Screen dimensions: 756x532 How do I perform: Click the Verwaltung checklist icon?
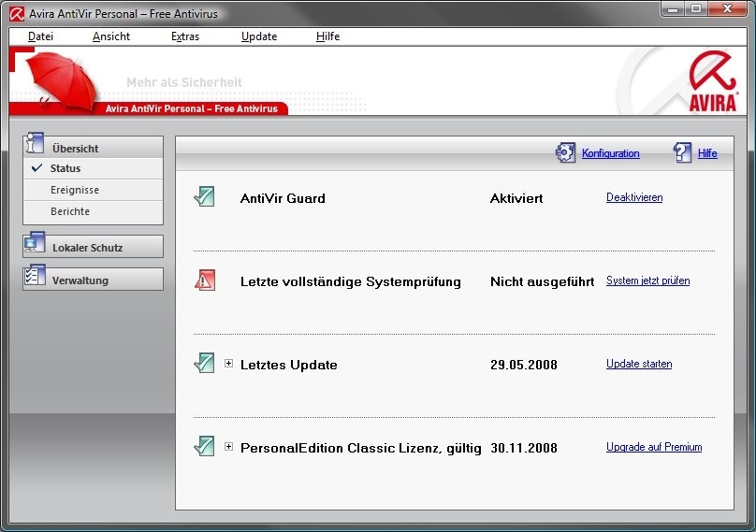click(x=35, y=275)
